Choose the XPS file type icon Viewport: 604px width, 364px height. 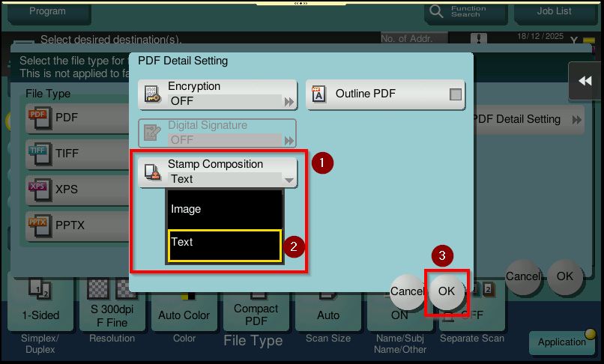(x=38, y=189)
